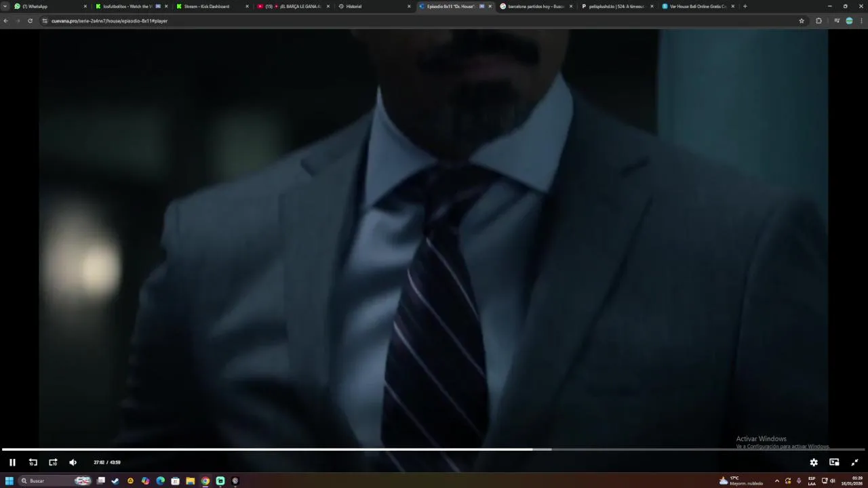Close the Episodio 8x11 Dr. House tab
The image size is (868, 488).
click(490, 6)
